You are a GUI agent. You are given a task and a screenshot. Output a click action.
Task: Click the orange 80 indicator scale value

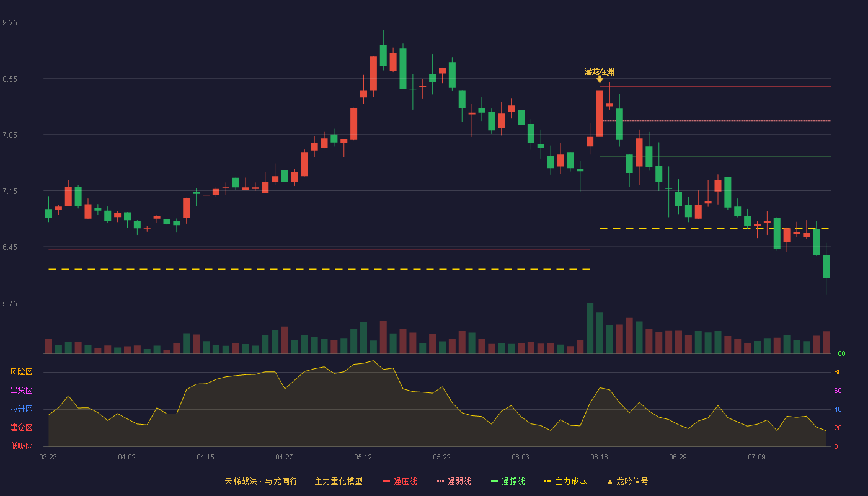click(x=838, y=372)
